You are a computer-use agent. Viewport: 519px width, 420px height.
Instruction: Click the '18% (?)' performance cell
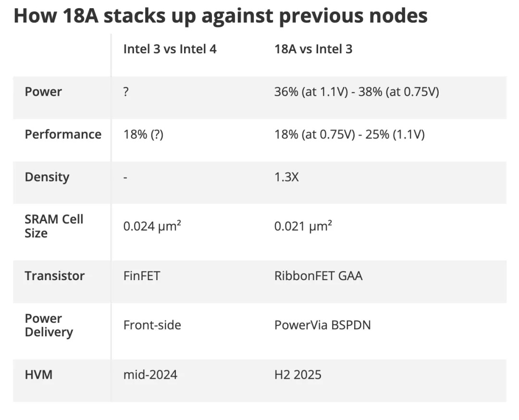(x=143, y=135)
